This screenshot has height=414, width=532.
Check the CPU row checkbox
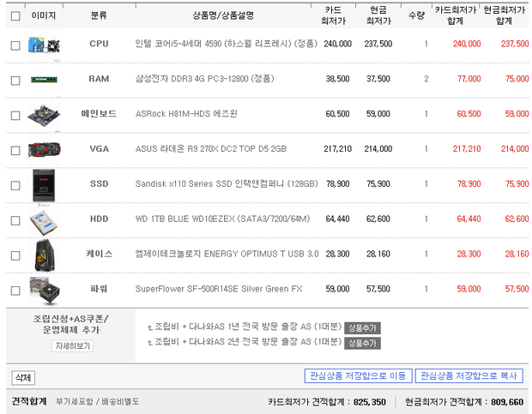click(x=15, y=45)
